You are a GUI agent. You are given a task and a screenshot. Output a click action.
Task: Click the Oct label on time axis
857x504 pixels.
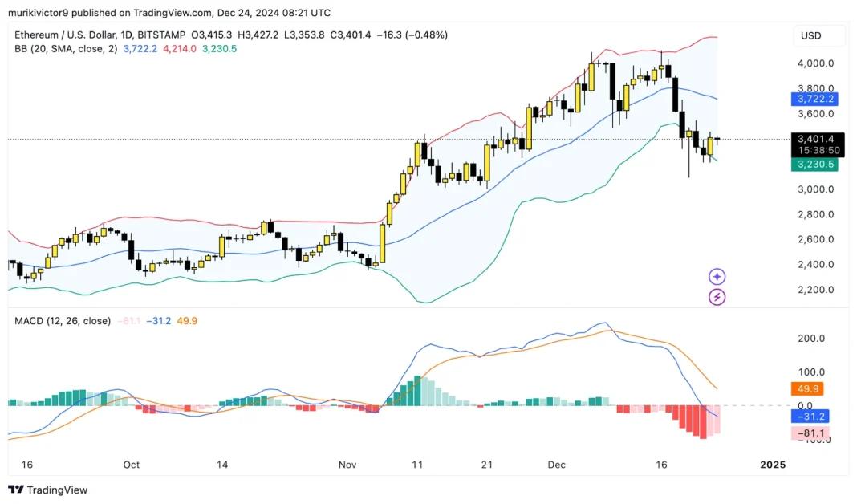[x=132, y=465]
